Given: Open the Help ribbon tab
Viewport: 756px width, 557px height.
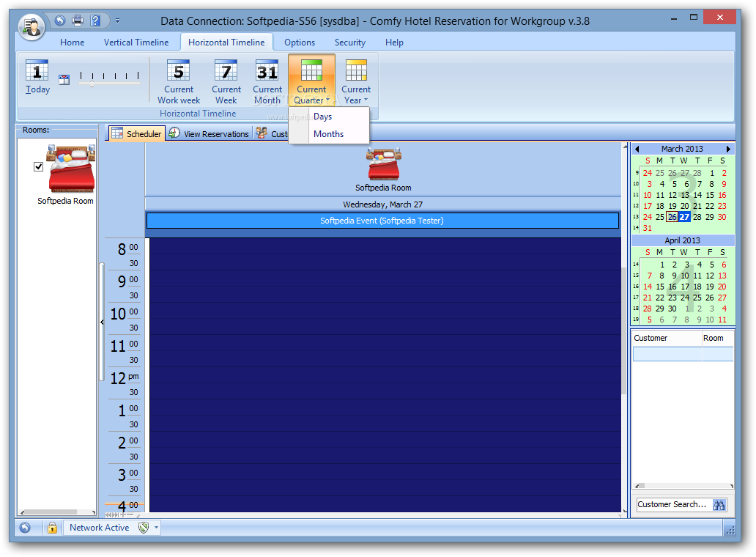Looking at the screenshot, I should click(x=394, y=43).
